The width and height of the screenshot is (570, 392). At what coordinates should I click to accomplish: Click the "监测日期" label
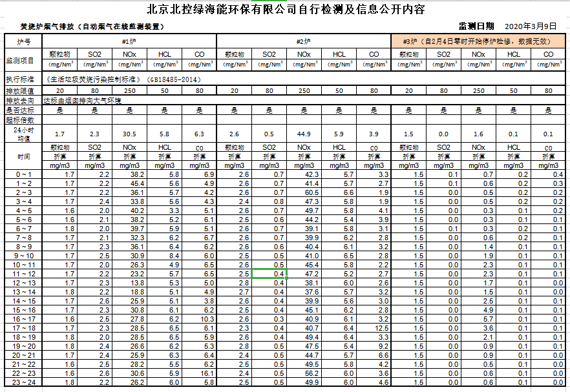point(476,26)
